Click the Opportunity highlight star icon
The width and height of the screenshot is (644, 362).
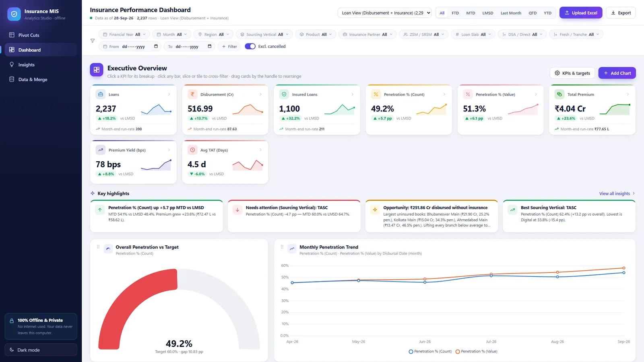[x=375, y=210]
